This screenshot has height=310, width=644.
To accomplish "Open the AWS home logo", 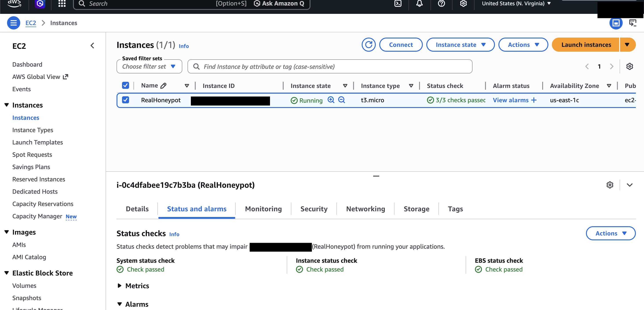I will click(14, 4).
